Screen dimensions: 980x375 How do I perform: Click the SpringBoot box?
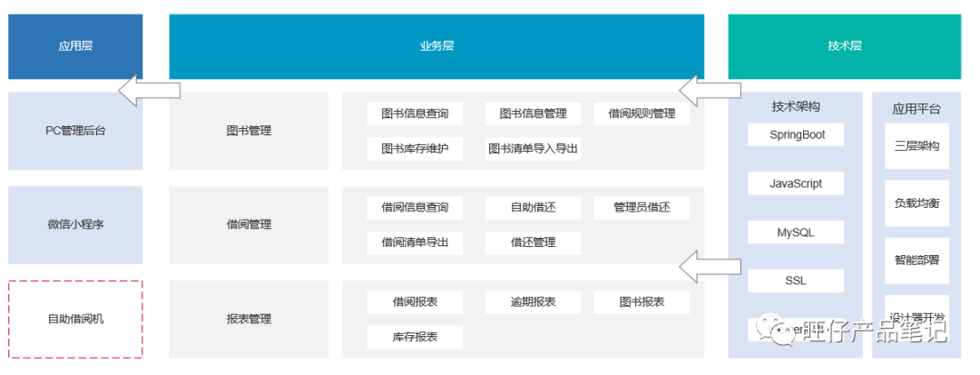[x=796, y=134]
